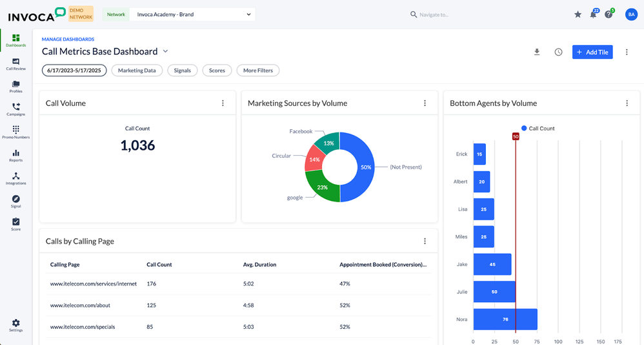Click Erick's bar showing 15
Screen dimensions: 644x345
click(479, 154)
